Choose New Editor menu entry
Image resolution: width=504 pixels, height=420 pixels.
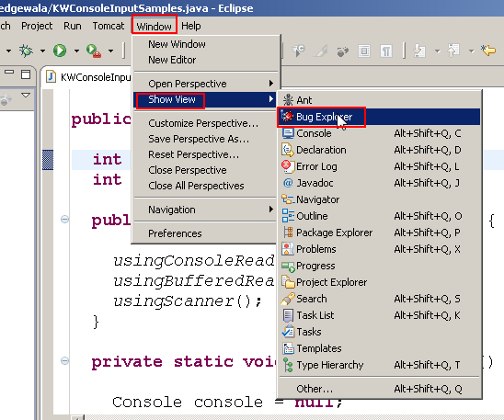coord(206,60)
